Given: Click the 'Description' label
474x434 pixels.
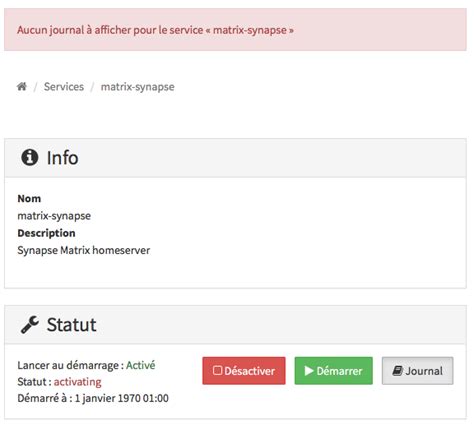Looking at the screenshot, I should [x=46, y=233].
